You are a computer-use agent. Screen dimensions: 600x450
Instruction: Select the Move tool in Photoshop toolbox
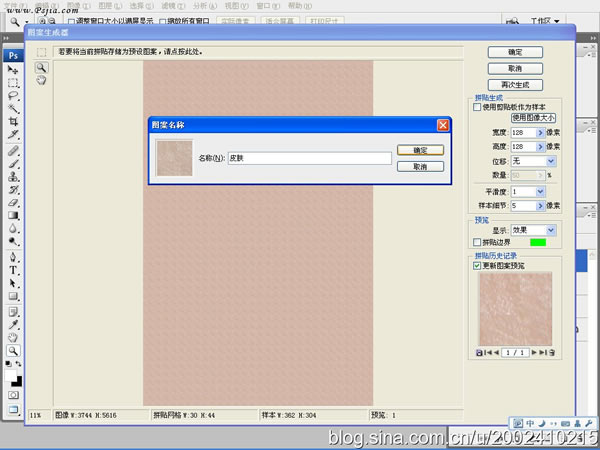pos(13,70)
